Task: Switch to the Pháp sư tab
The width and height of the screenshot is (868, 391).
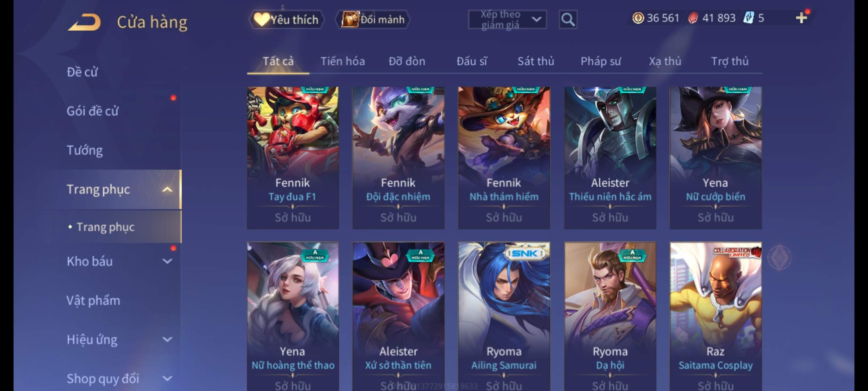Action: 601,61
